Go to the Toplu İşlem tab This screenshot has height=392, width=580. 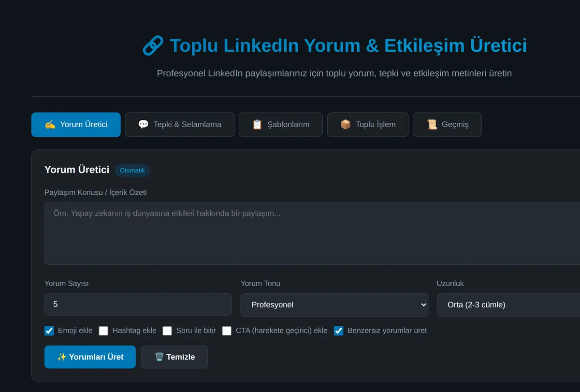point(368,125)
